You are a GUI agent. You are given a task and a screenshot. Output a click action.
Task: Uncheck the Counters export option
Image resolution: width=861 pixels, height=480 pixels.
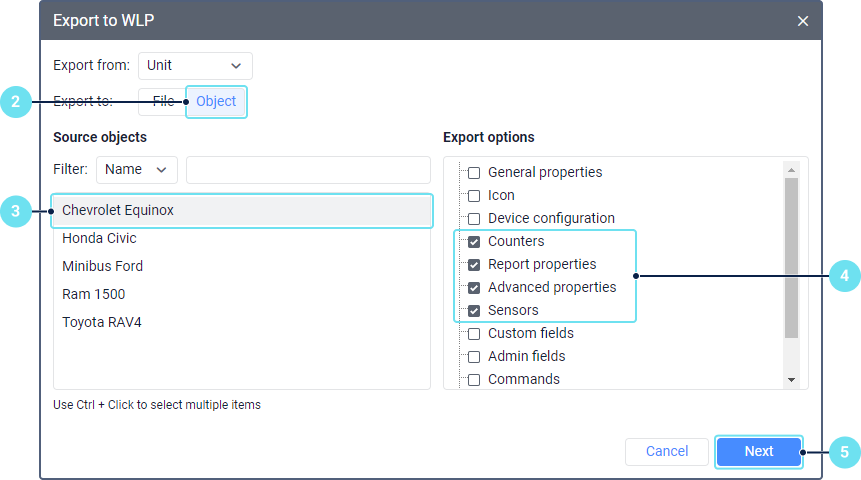474,242
